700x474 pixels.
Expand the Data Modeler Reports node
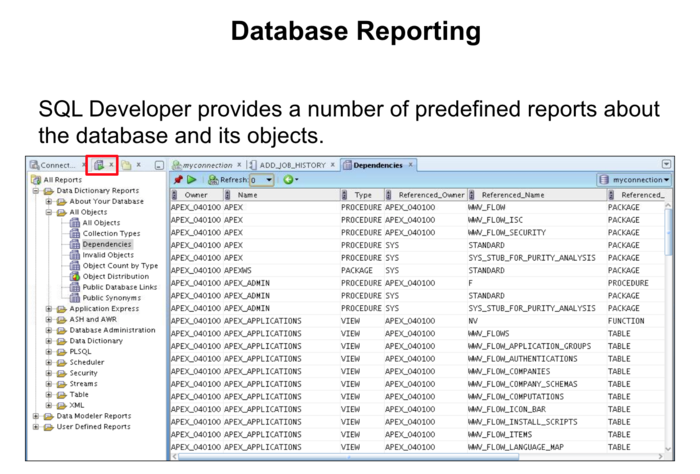coord(36,416)
